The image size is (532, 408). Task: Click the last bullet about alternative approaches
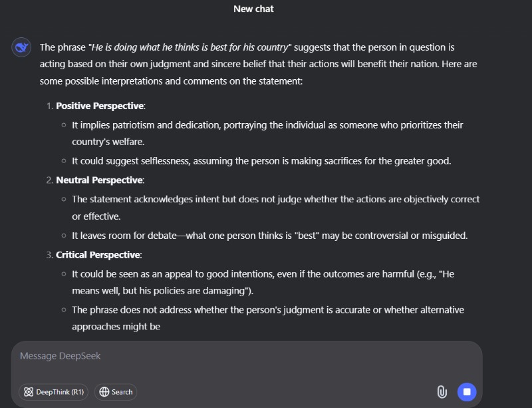pyautogui.click(x=268, y=318)
